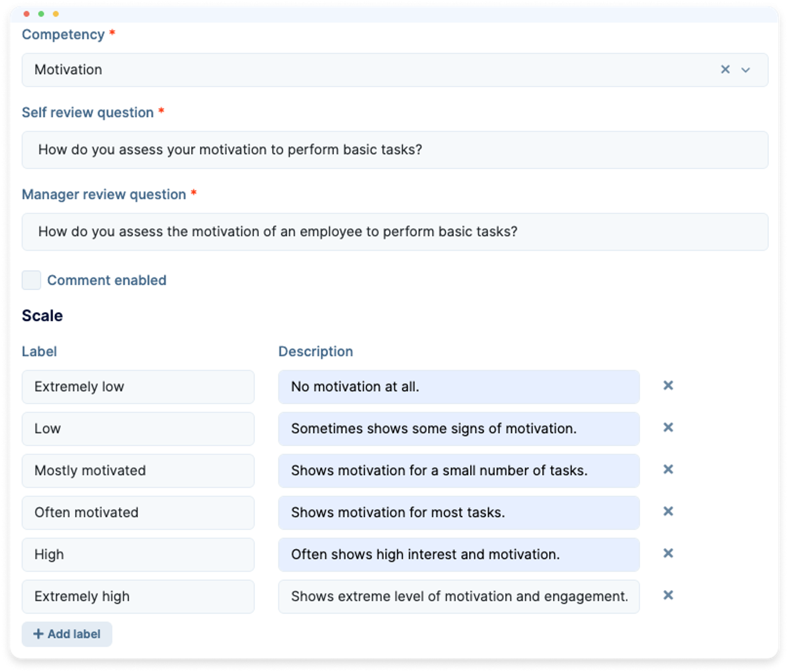The height and width of the screenshot is (672, 788).
Task: Add a new scale label
Action: (67, 634)
